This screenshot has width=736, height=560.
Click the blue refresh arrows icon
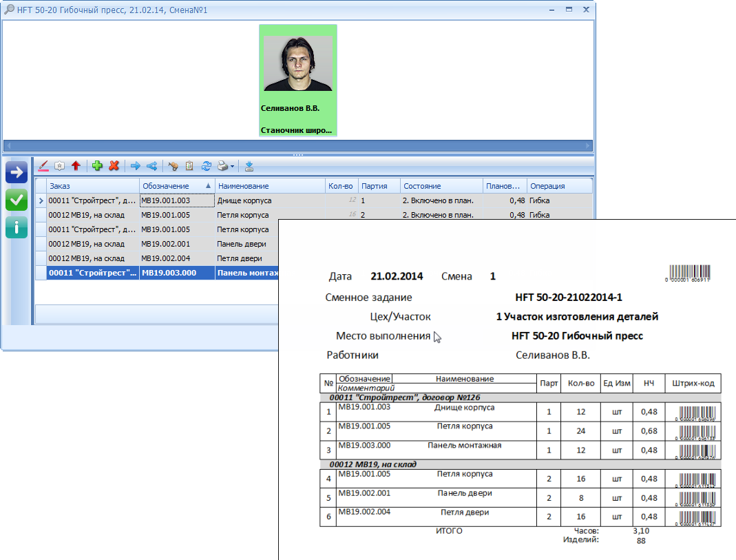click(206, 166)
